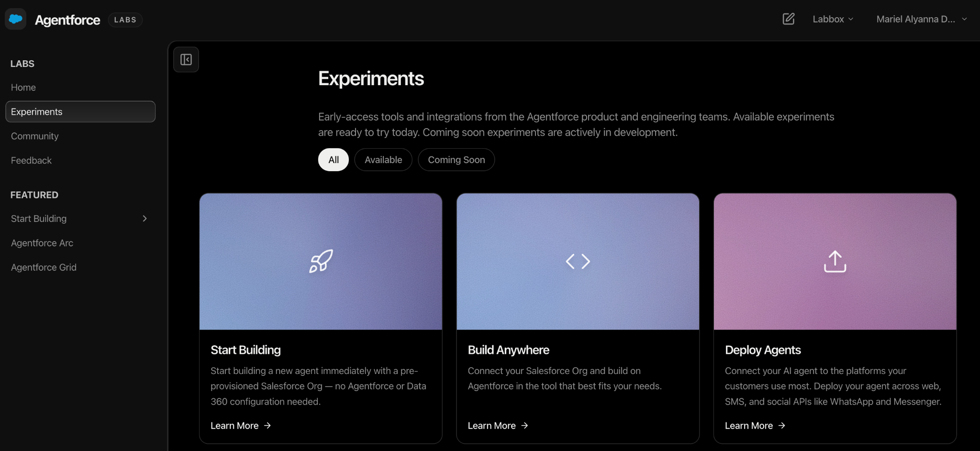
Task: Click the code brackets icon on Build Anywhere
Action: click(x=578, y=261)
